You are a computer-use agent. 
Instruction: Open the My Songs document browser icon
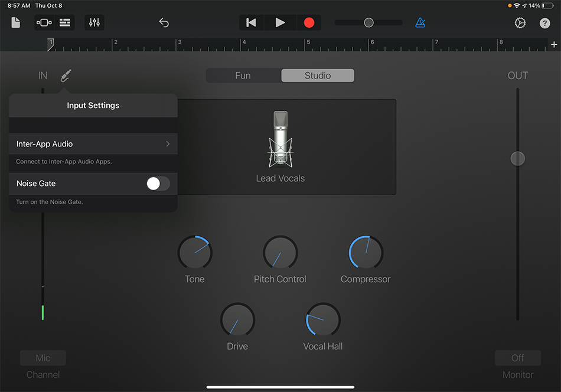click(16, 22)
